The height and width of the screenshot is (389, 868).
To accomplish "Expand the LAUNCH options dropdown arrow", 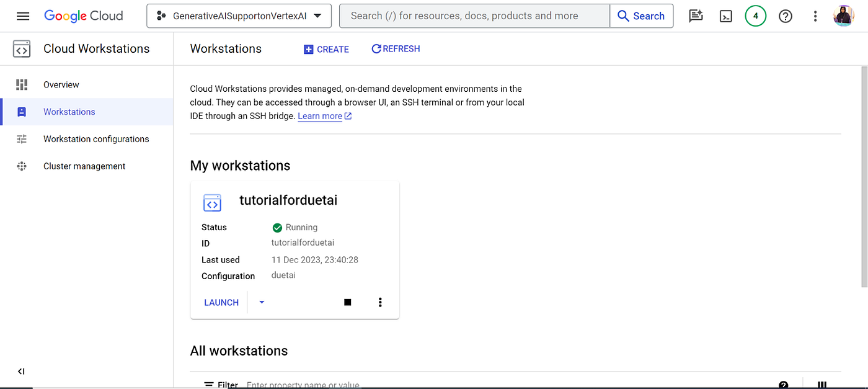I will (262, 302).
